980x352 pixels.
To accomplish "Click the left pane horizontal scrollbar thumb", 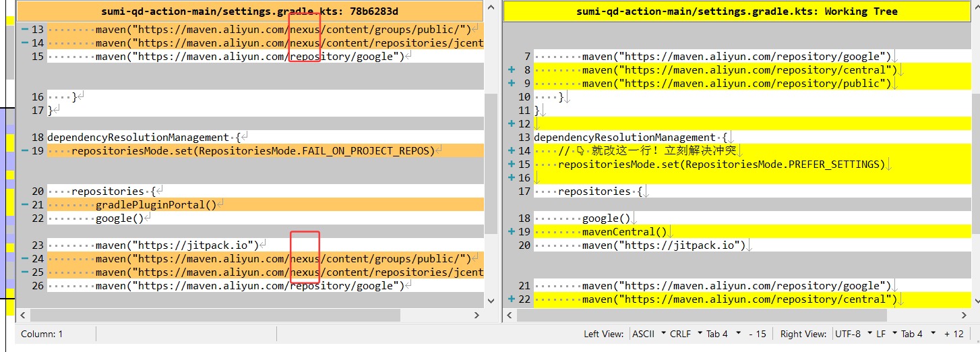I will (215, 315).
